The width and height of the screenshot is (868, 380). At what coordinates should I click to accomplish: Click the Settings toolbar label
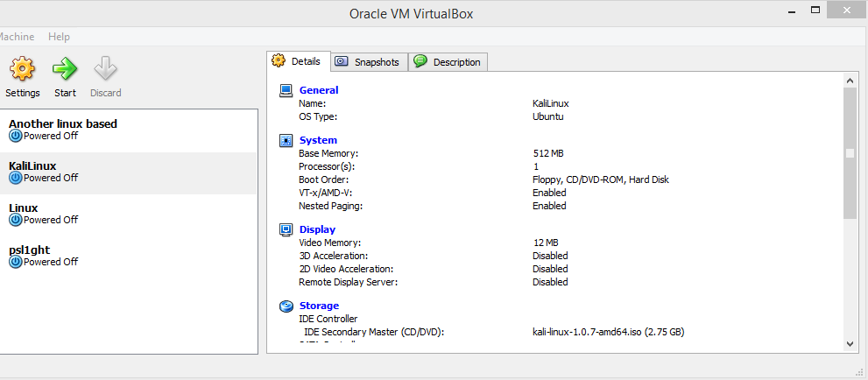click(x=23, y=93)
